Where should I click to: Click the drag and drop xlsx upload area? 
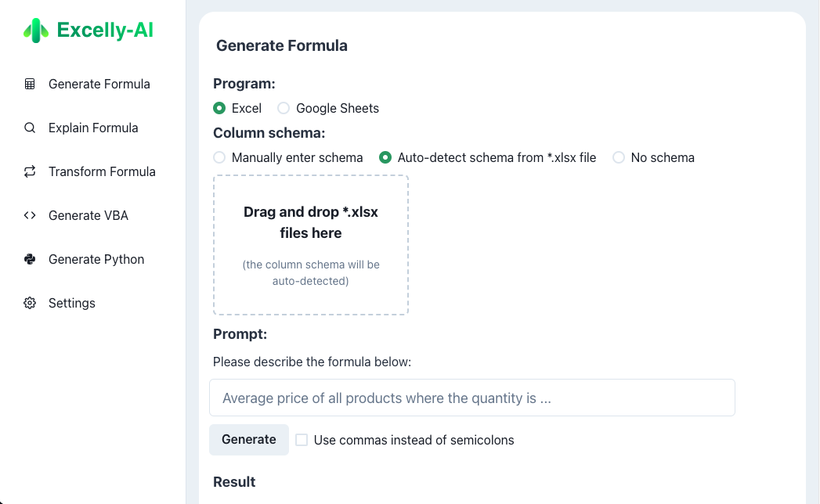pos(310,244)
